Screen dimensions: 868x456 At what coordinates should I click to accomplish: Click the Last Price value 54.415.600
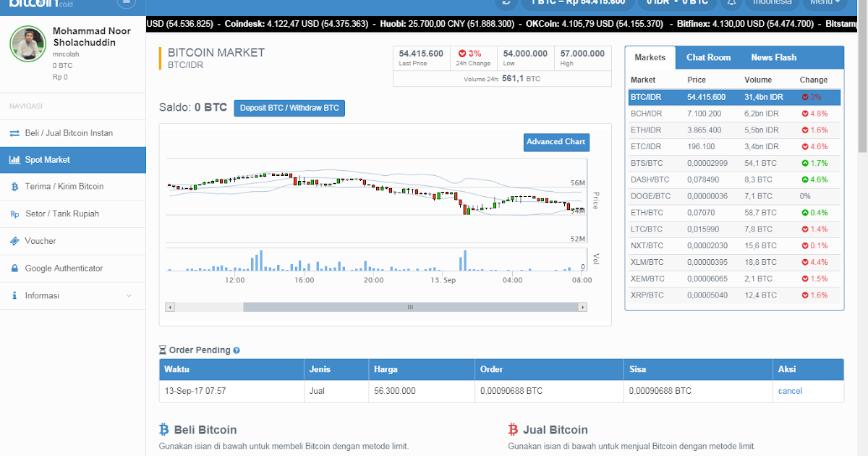421,54
